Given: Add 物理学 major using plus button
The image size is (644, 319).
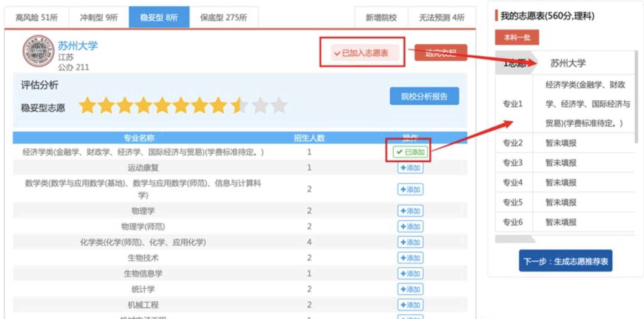Looking at the screenshot, I should [x=410, y=211].
